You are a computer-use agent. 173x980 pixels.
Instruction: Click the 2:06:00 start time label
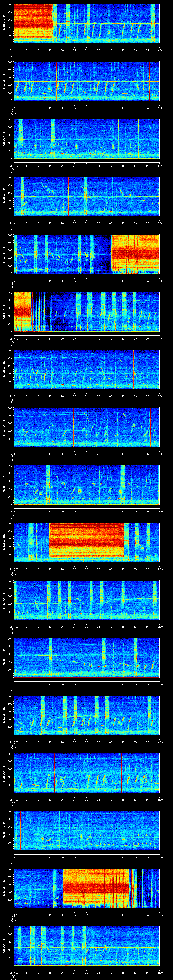pos(14,339)
